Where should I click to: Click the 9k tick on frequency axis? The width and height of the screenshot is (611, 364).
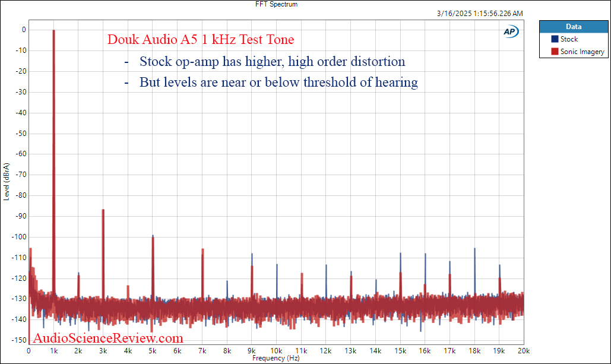252,351
